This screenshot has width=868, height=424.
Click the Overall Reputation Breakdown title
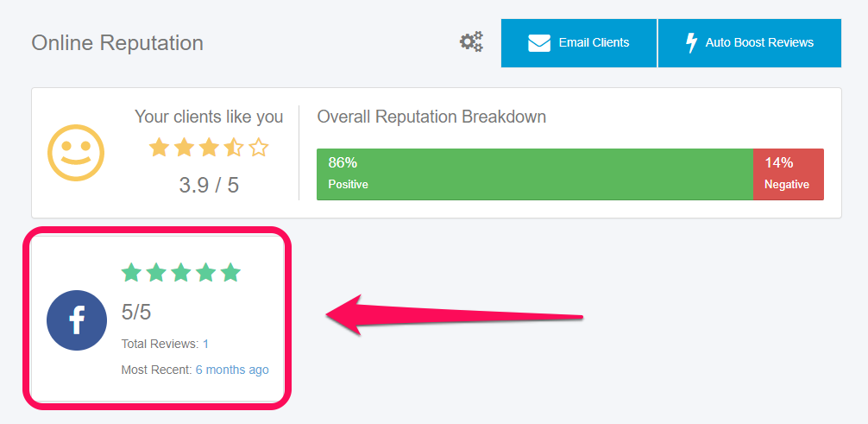point(431,117)
